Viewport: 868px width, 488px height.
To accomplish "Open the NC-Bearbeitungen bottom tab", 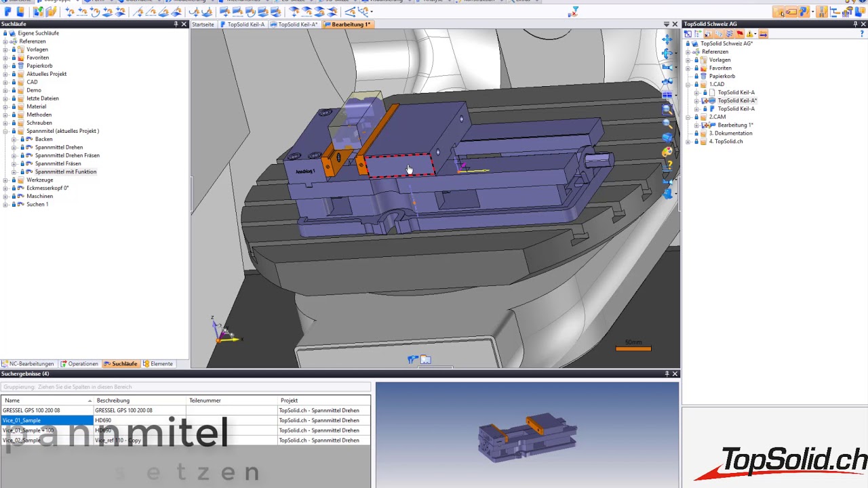I will [x=27, y=364].
